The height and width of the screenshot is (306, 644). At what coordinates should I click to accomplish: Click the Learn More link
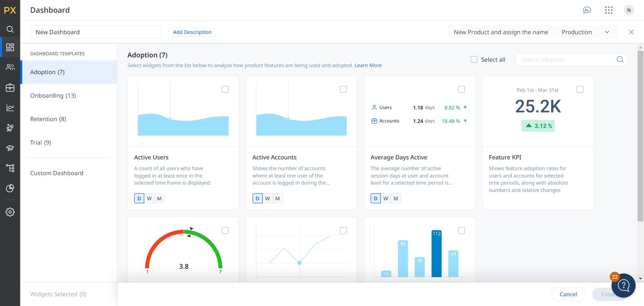(368, 65)
